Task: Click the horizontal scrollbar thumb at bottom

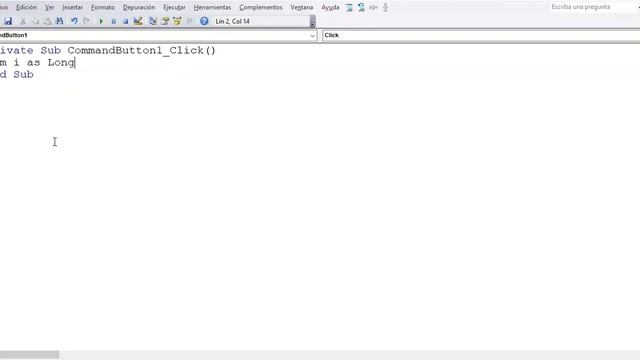Action: tap(29, 354)
